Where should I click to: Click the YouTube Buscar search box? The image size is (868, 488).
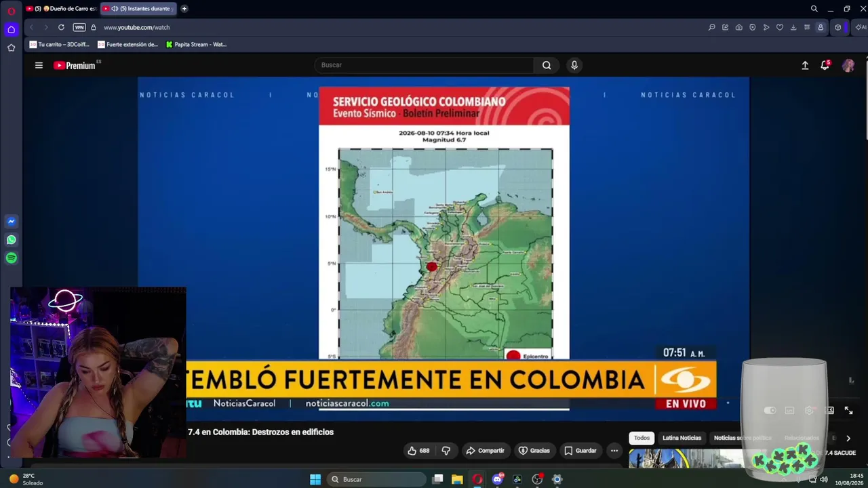[x=425, y=65]
